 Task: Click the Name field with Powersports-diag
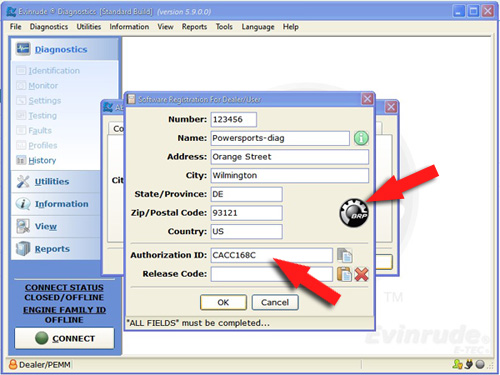click(280, 138)
